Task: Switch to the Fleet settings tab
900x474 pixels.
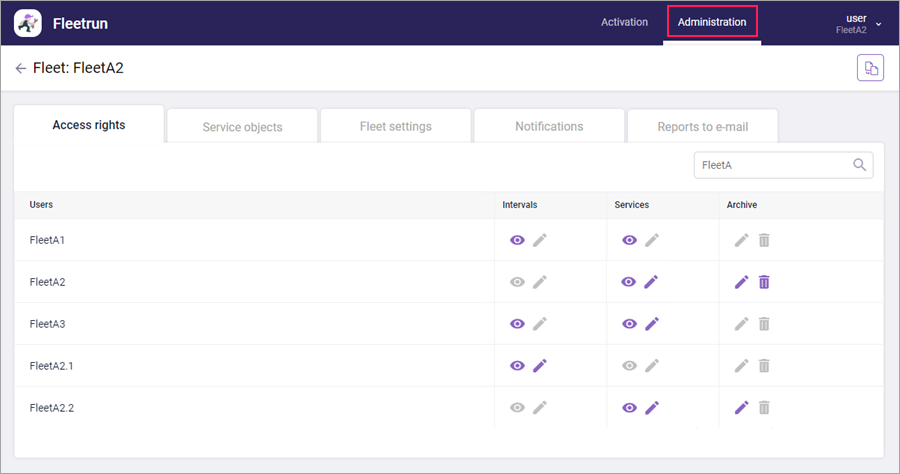Action: click(x=395, y=126)
